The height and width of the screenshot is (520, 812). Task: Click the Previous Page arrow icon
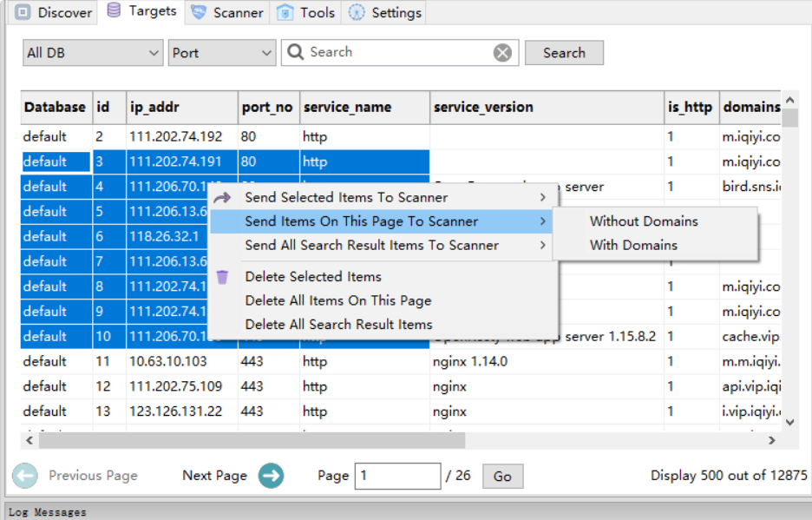click(25, 476)
